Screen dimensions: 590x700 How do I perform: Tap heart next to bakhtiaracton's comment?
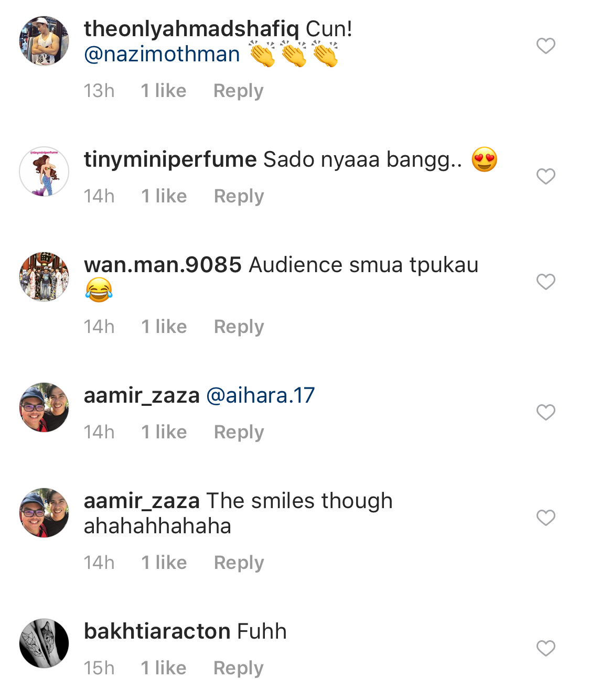point(545,649)
